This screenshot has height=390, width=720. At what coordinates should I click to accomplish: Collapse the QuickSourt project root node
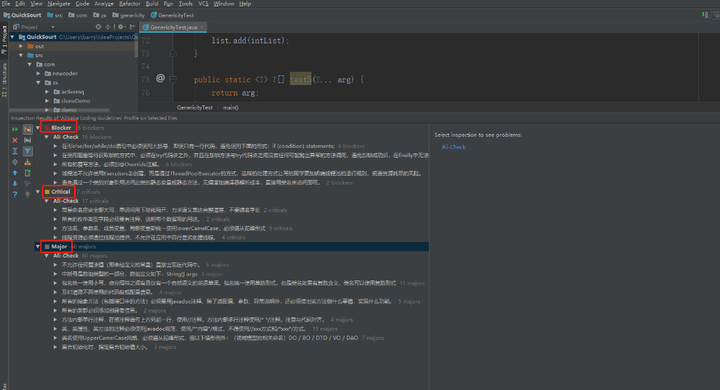(x=12, y=37)
